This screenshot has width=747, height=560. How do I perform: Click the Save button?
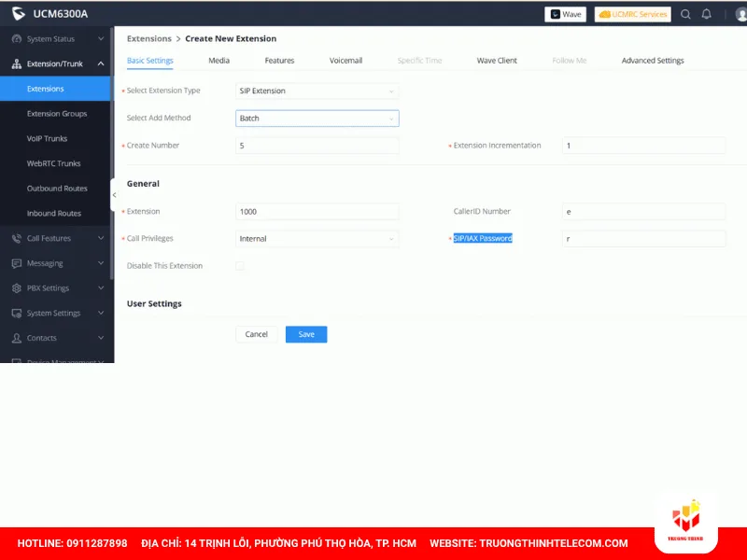tap(306, 334)
